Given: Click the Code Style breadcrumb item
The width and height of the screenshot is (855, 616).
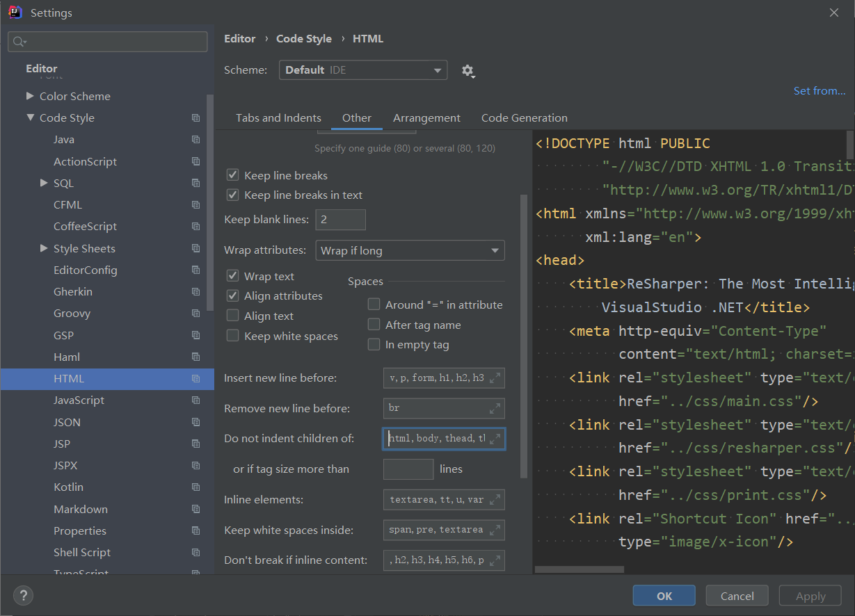Looking at the screenshot, I should coord(304,39).
